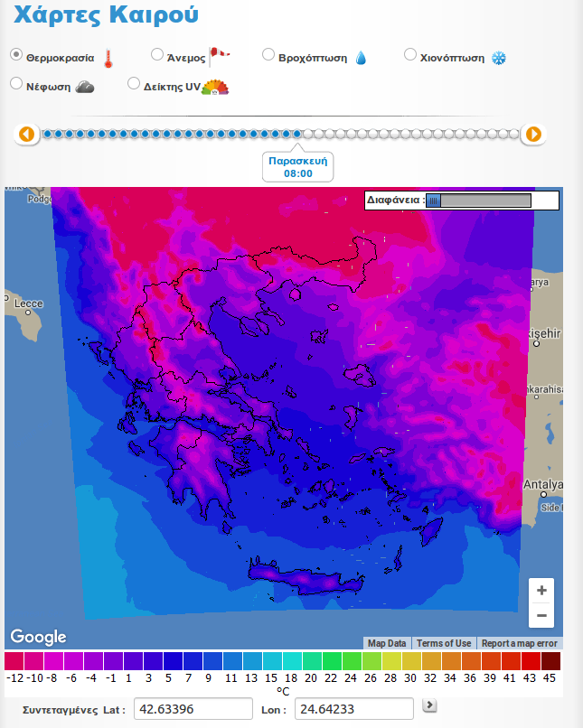The width and height of the screenshot is (583, 728).
Task: Select the Βροχόπτωση radio button
Action: coord(268,55)
